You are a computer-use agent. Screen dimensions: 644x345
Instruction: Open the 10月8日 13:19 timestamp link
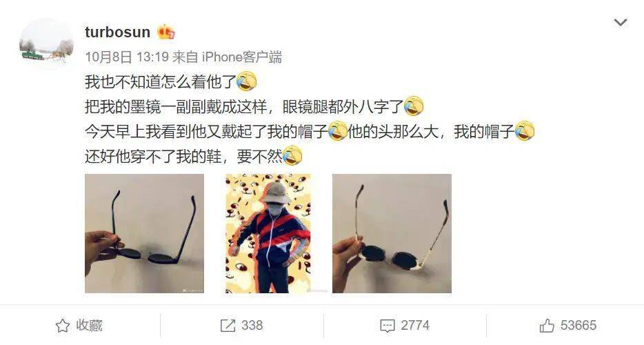pyautogui.click(x=126, y=57)
